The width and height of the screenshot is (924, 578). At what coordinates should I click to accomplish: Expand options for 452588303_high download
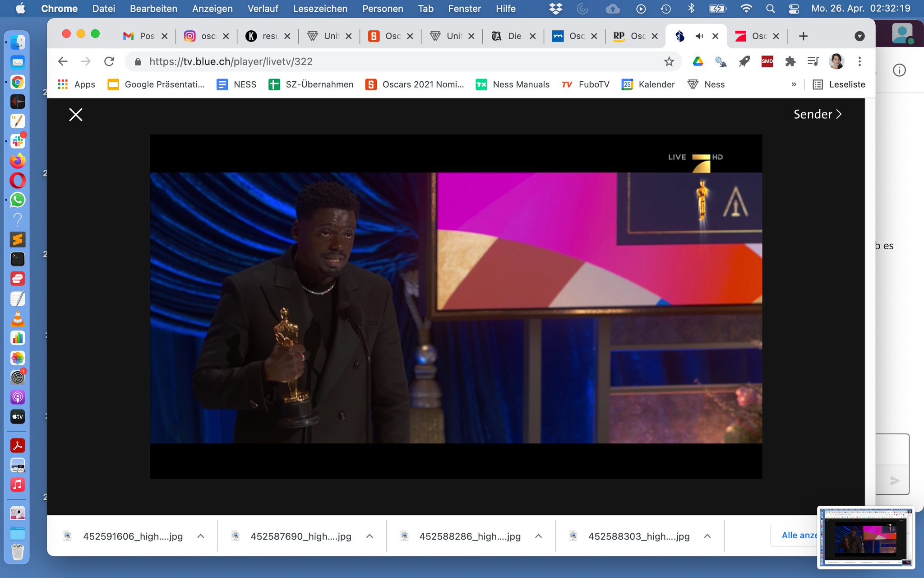[707, 536]
